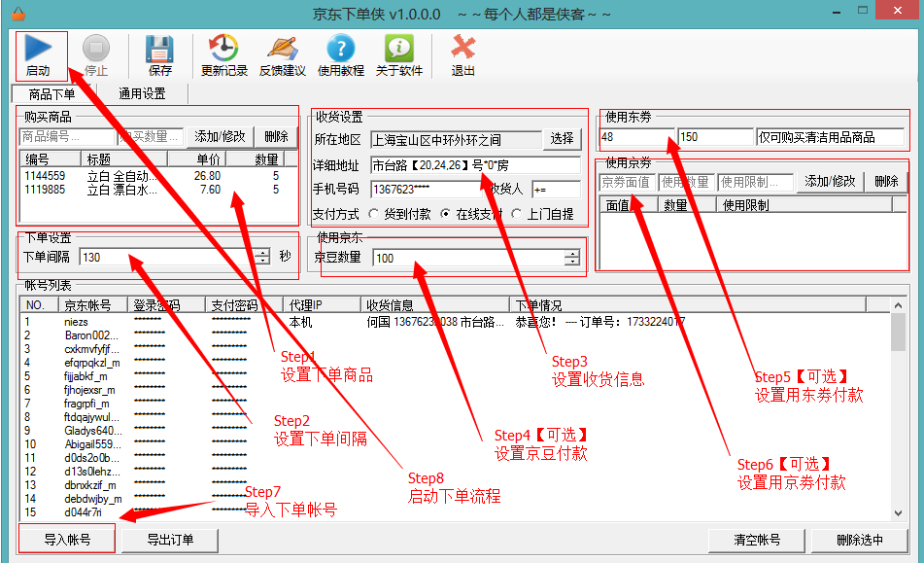Click account list scroll up arrow
Image resolution: width=924 pixels, height=563 pixels.
pyautogui.click(x=898, y=305)
